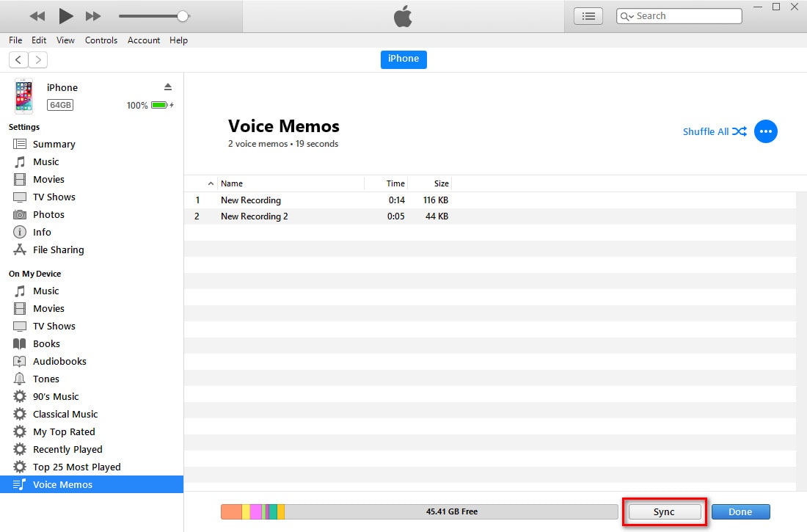Click the orange segment of storage bar

(232, 511)
